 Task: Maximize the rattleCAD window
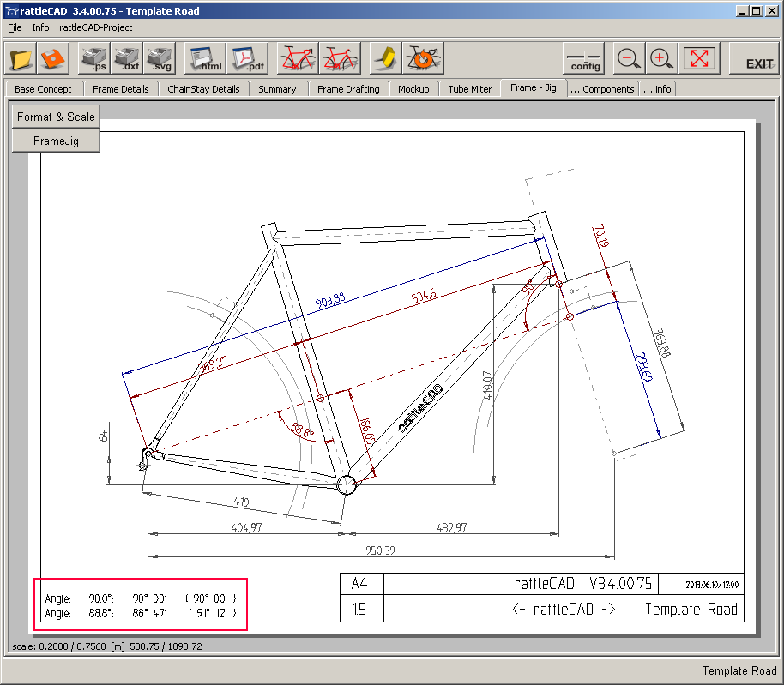point(757,10)
